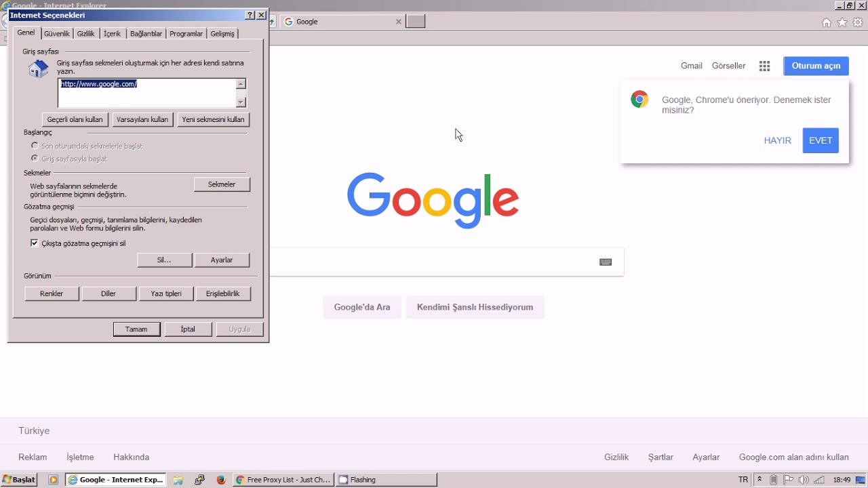The image size is (868, 488).
Task: Select 'Son oturumdaki sekmelerle başlat' radio
Action: click(35, 146)
